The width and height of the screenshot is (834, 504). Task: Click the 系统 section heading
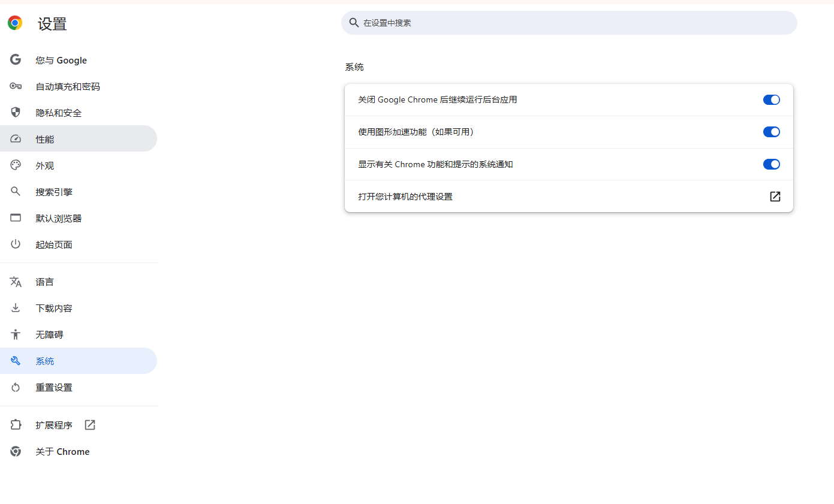pos(354,67)
